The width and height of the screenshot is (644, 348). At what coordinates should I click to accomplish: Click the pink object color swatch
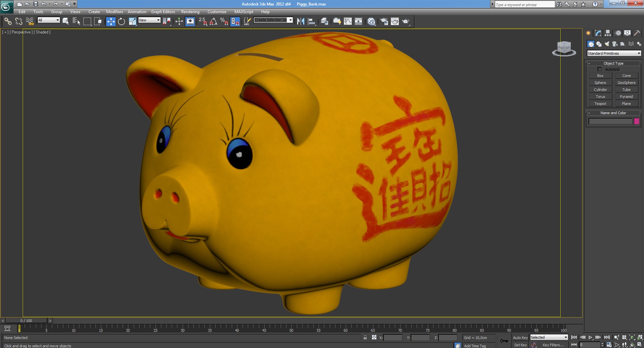point(637,121)
